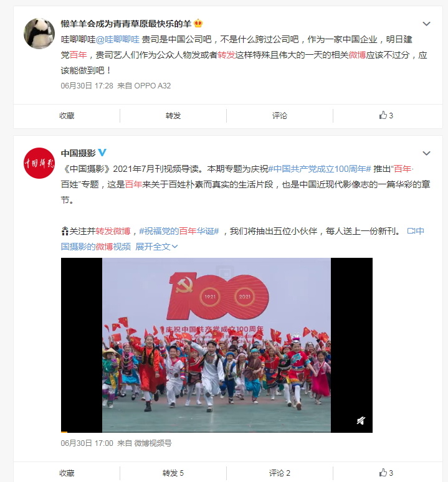Unmute the video with speaker icon
This screenshot has width=448, height=482.
pyautogui.click(x=360, y=420)
